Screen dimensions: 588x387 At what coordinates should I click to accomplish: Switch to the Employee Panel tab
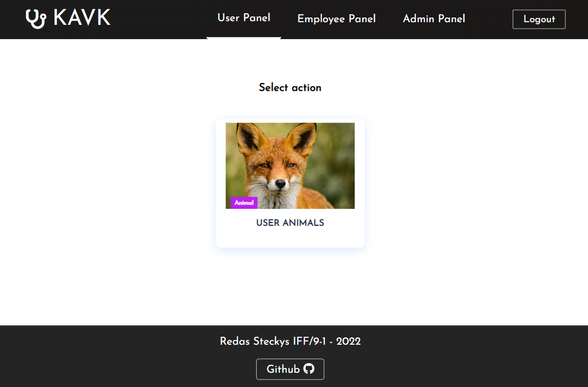coord(337,19)
